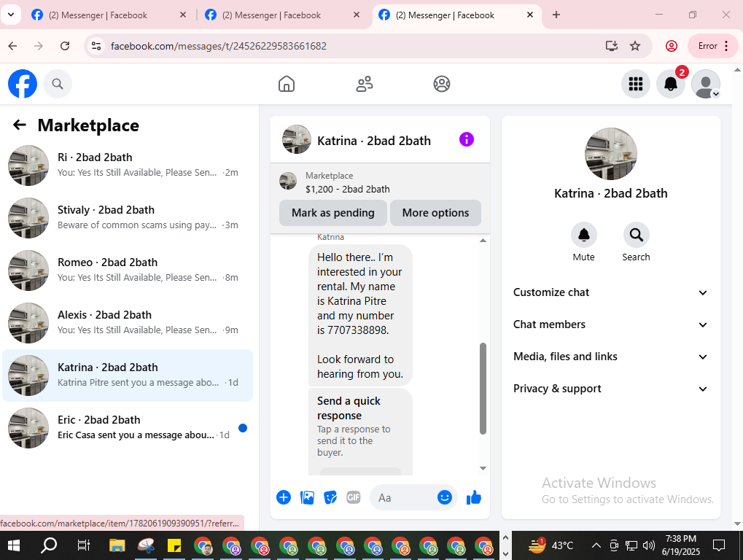This screenshot has height=560, width=743.
Task: Open the Windows notification center icon
Action: 719,546
